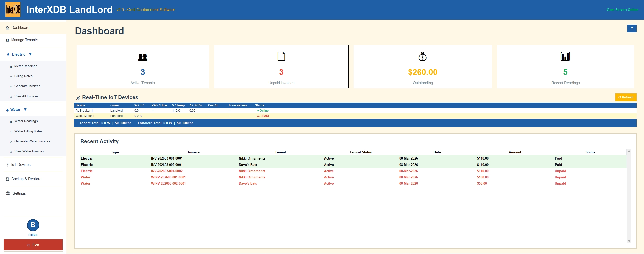Click the Com Server: Online indicator
Image resolution: width=644 pixels, height=254 pixels.
[623, 10]
